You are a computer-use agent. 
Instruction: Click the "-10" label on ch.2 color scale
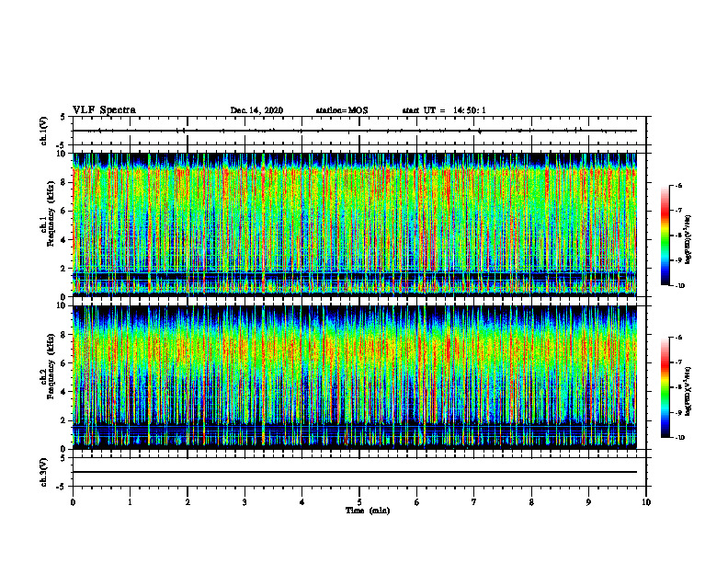click(x=680, y=438)
